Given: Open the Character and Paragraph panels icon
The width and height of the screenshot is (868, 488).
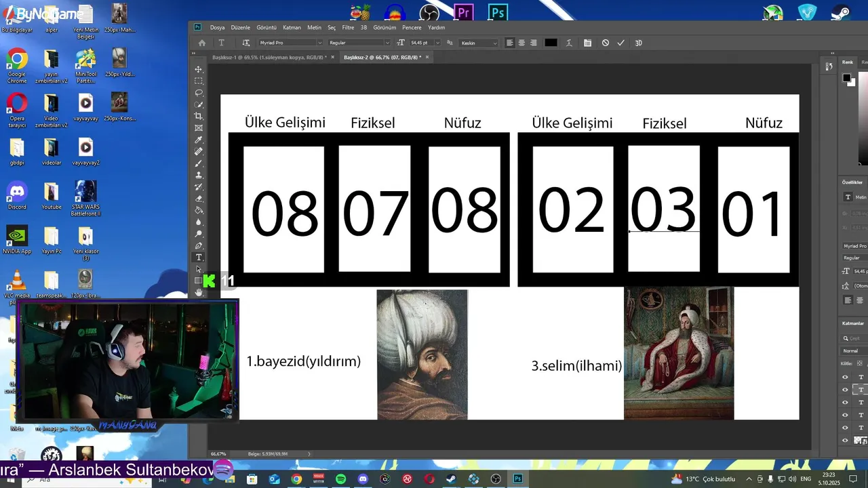Looking at the screenshot, I should (587, 43).
